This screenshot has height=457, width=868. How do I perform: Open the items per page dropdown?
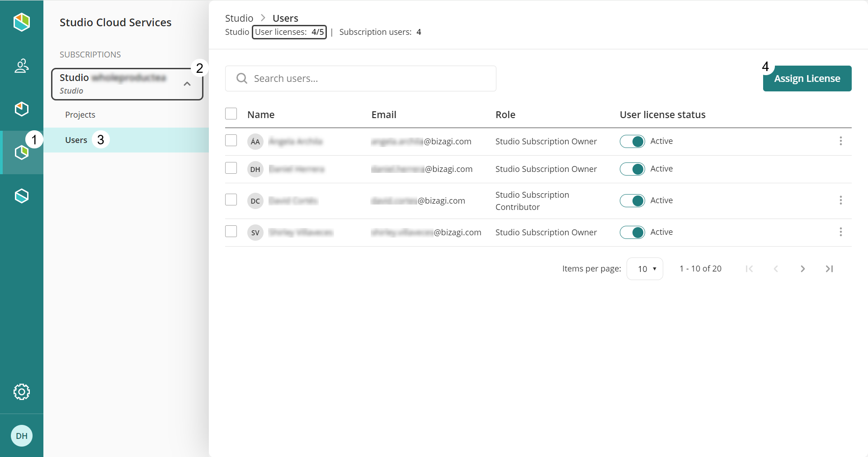[x=645, y=269]
